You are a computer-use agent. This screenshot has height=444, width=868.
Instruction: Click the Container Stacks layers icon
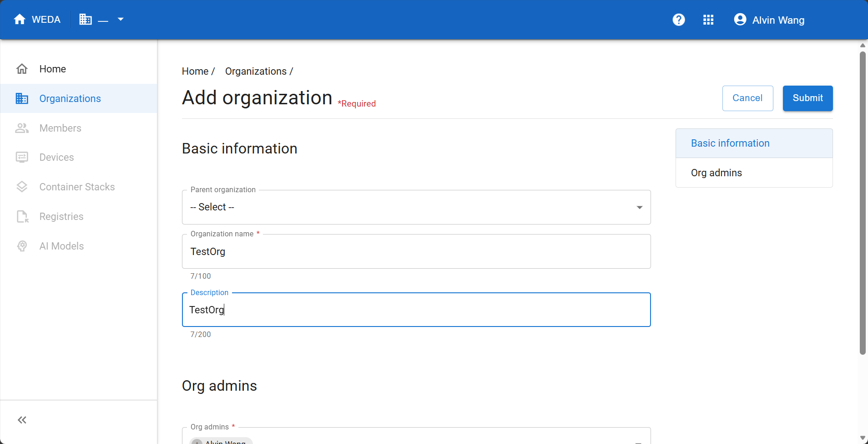pos(22,187)
